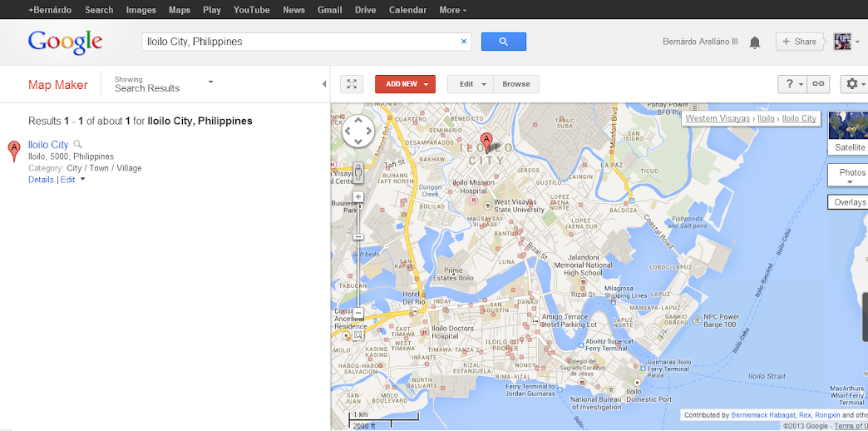Viewport: 868px width, 431px height.
Task: Open the Edit dropdown in toolbar
Action: point(471,84)
